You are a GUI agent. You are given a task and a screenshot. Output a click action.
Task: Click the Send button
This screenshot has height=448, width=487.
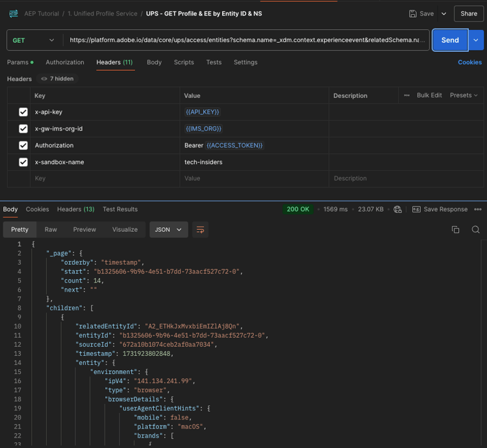pos(450,40)
